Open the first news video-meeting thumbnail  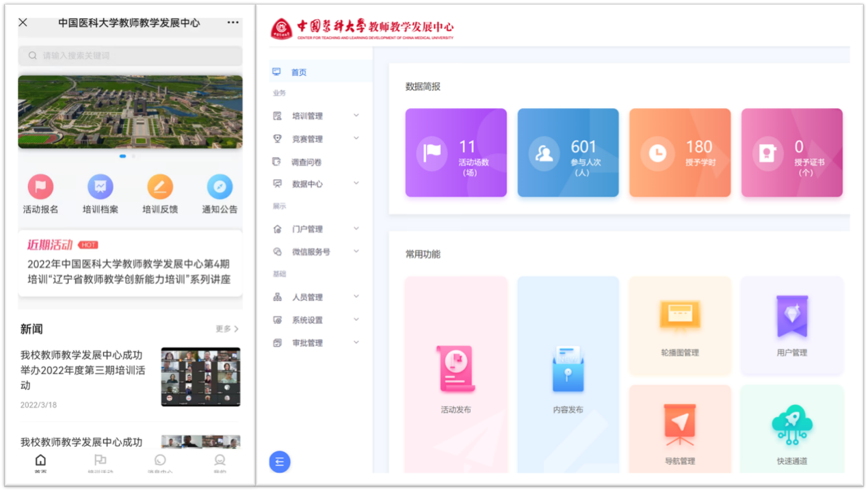click(200, 377)
